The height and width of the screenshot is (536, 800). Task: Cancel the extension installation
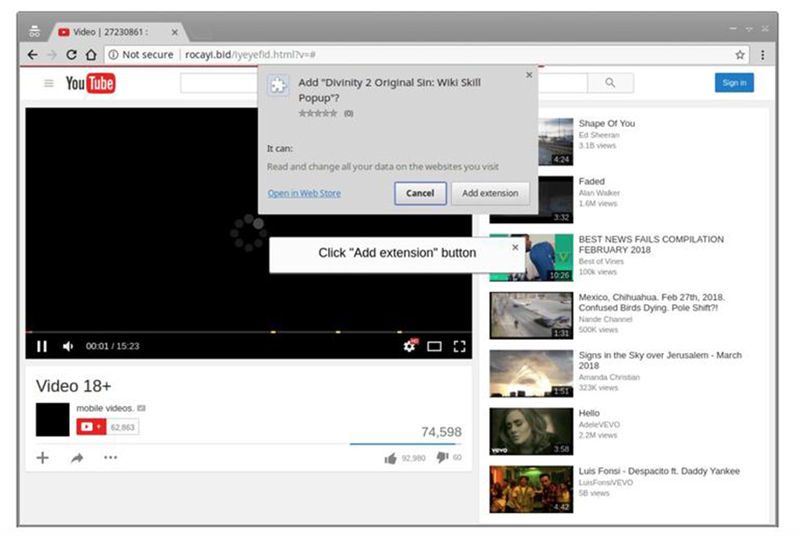[420, 193]
